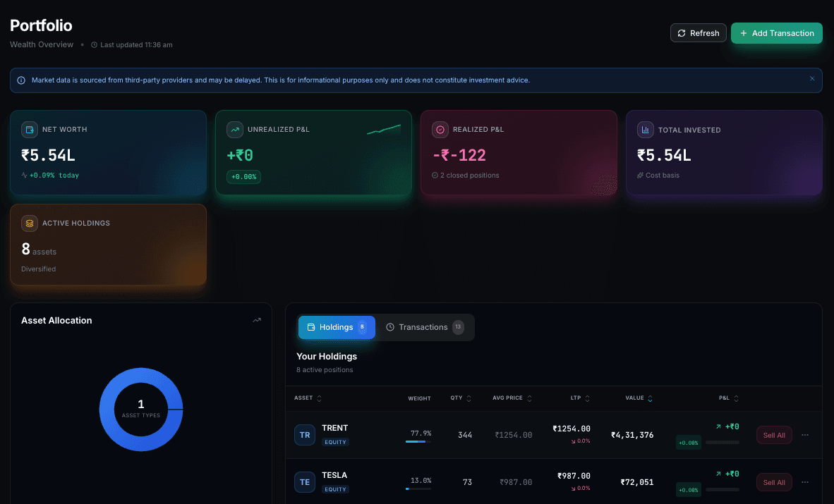Click the Active Holdings coins icon

click(x=28, y=223)
